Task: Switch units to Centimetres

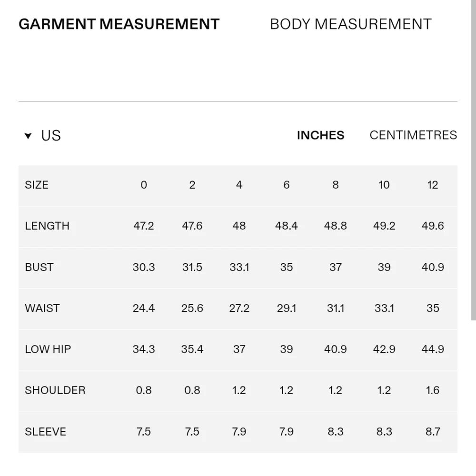Action: pos(413,135)
